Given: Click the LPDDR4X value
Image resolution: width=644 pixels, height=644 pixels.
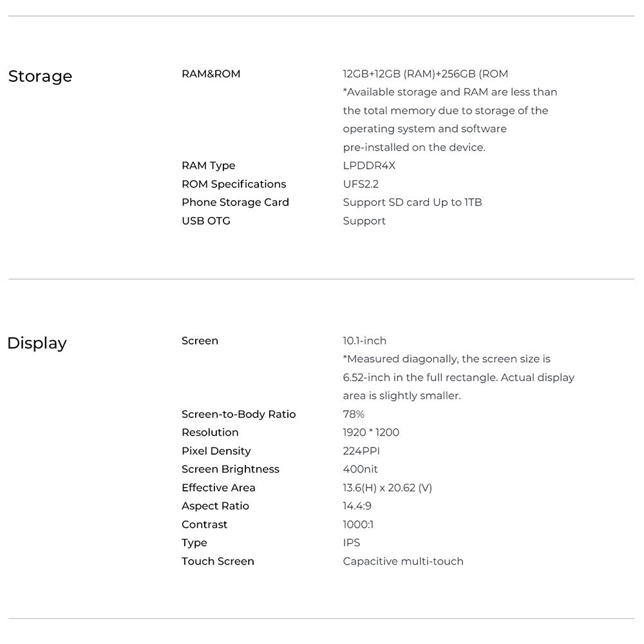Looking at the screenshot, I should coord(369,166).
